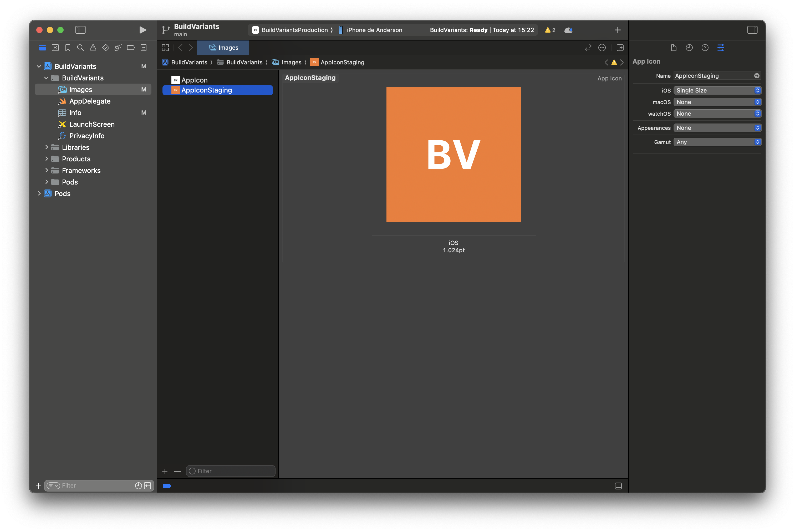Choose the iPhone de Anderson destination
The width and height of the screenshot is (795, 532).
370,30
